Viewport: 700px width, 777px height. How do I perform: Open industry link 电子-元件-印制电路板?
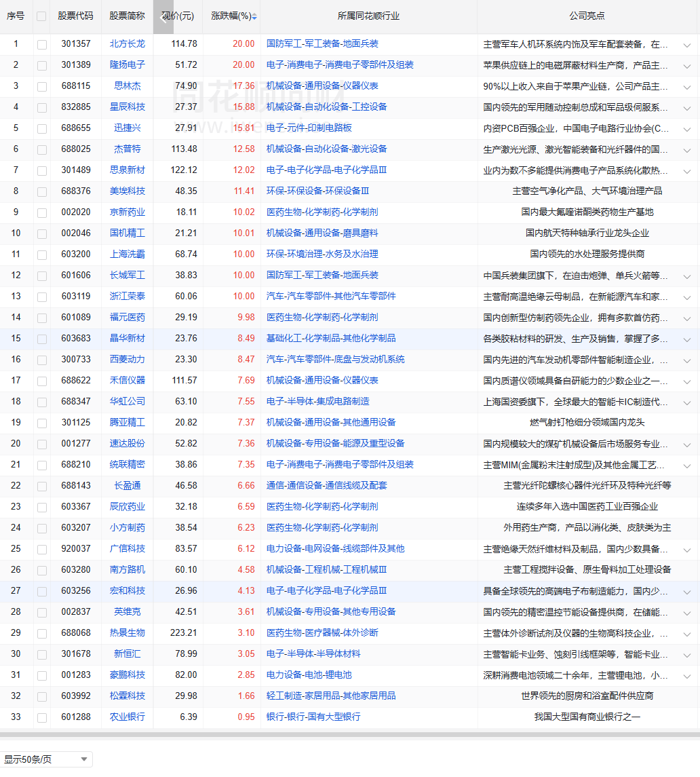(x=309, y=128)
